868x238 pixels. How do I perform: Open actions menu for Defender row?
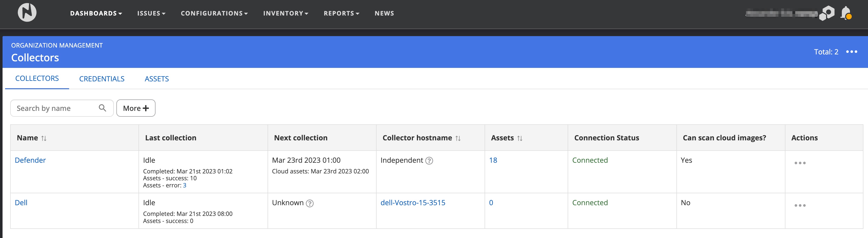click(x=800, y=163)
